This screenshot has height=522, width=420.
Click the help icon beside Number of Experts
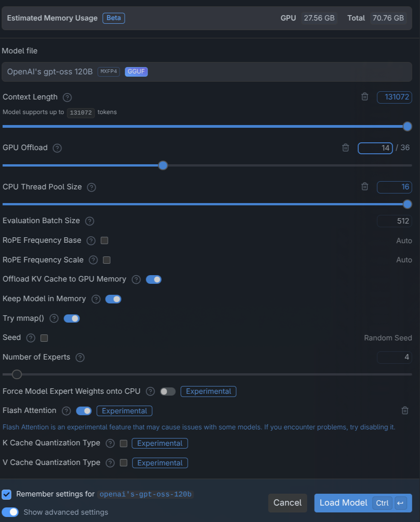(80, 357)
